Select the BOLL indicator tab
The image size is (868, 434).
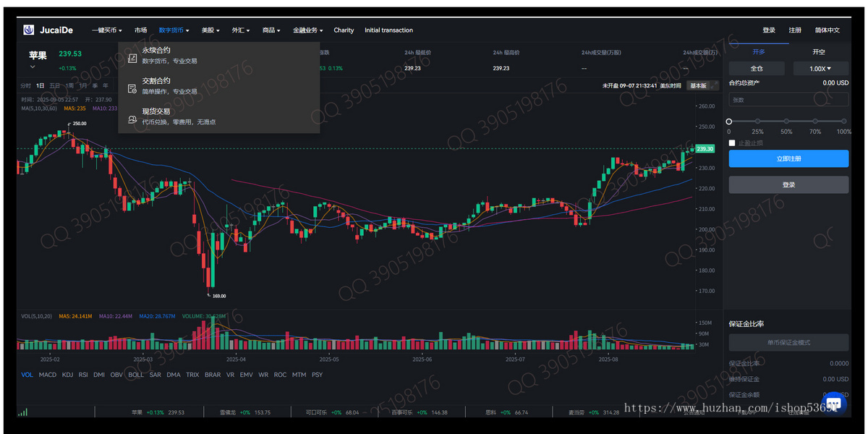pyautogui.click(x=136, y=375)
